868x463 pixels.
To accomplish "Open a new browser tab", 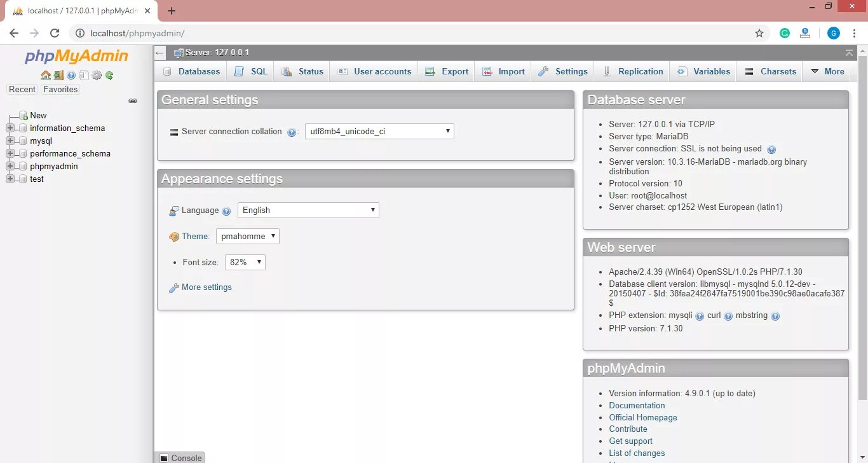I will (x=172, y=11).
